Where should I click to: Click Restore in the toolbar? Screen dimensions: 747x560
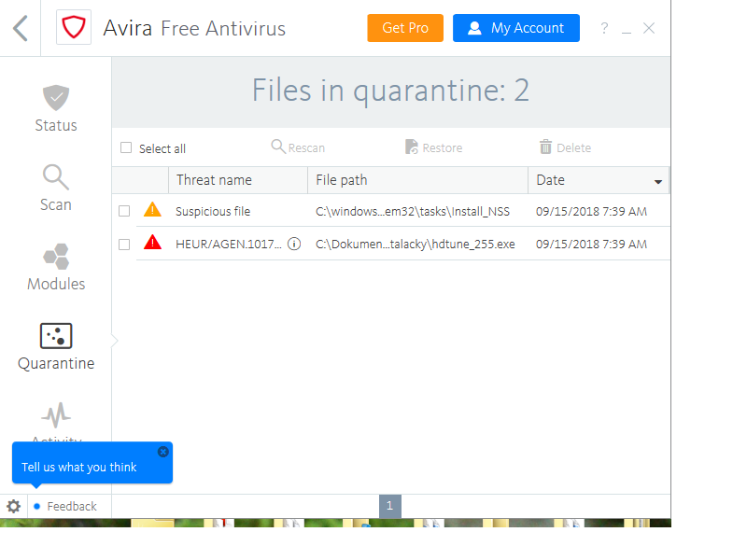click(x=433, y=147)
